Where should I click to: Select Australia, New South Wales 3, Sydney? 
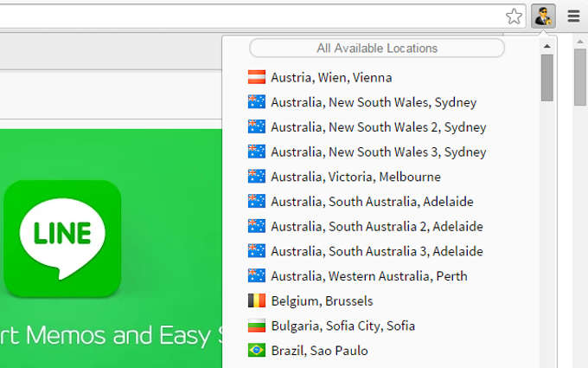(x=367, y=152)
